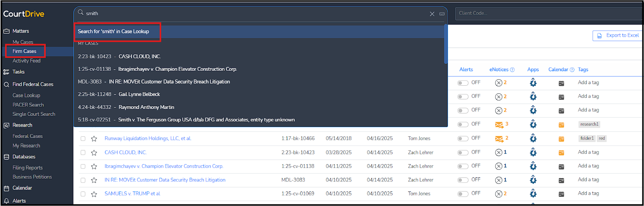Viewport: 644px width, 206px height.
Task: Star the CASH CLOUD, INC. table row
Action: pos(94,152)
